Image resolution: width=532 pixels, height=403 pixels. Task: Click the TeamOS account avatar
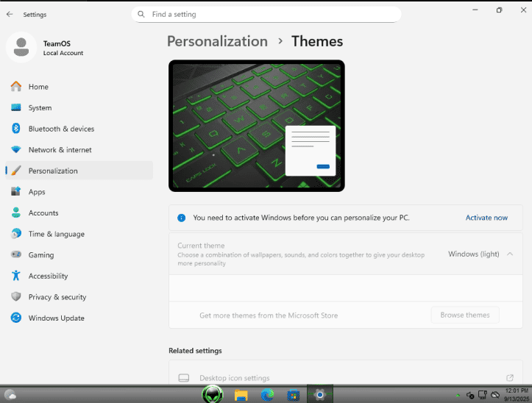[21, 47]
